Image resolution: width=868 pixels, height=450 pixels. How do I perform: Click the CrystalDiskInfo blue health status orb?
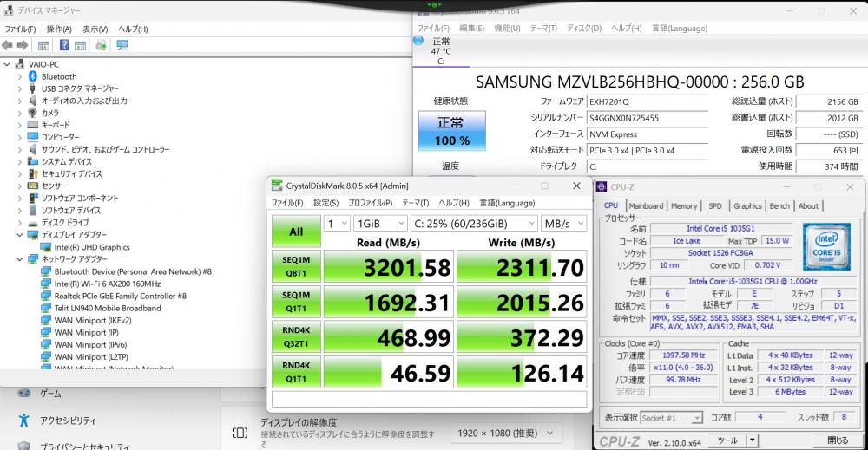pyautogui.click(x=419, y=41)
